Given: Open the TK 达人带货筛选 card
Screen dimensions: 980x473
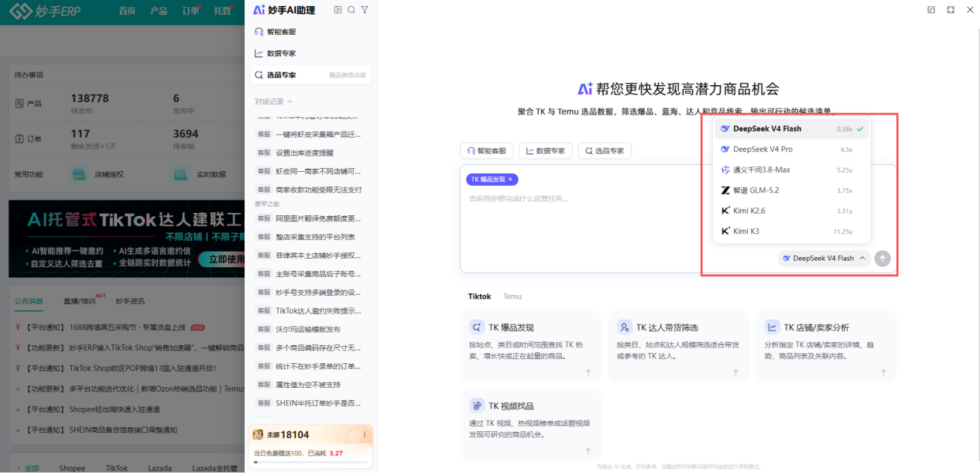Looking at the screenshot, I should tap(678, 347).
